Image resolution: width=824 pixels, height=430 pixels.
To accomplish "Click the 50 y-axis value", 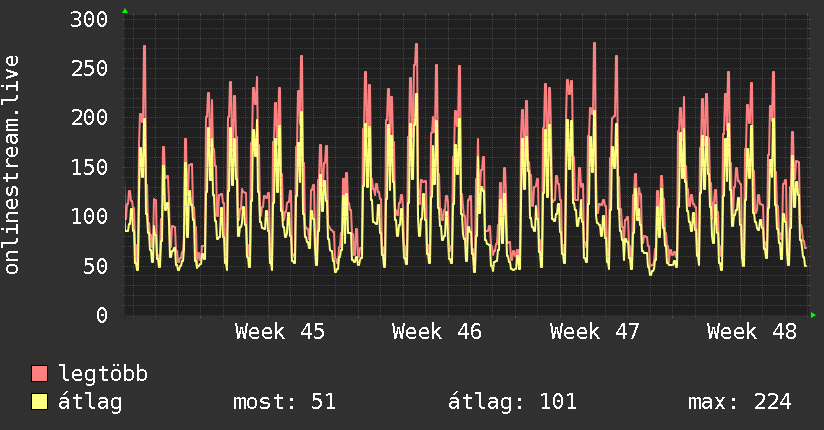I will [96, 266].
